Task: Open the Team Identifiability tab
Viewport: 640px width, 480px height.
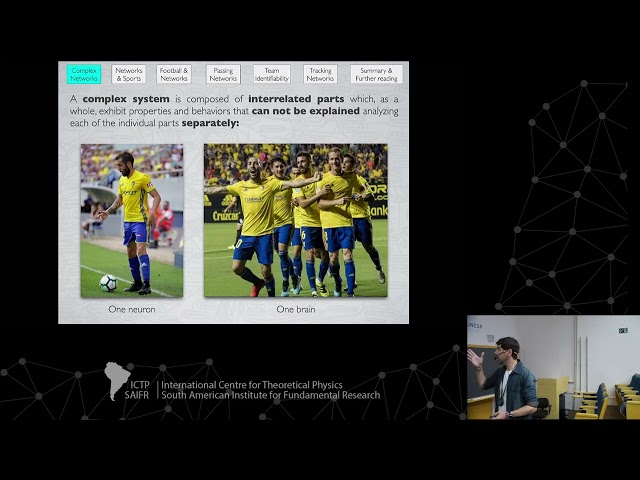Action: pos(272,74)
